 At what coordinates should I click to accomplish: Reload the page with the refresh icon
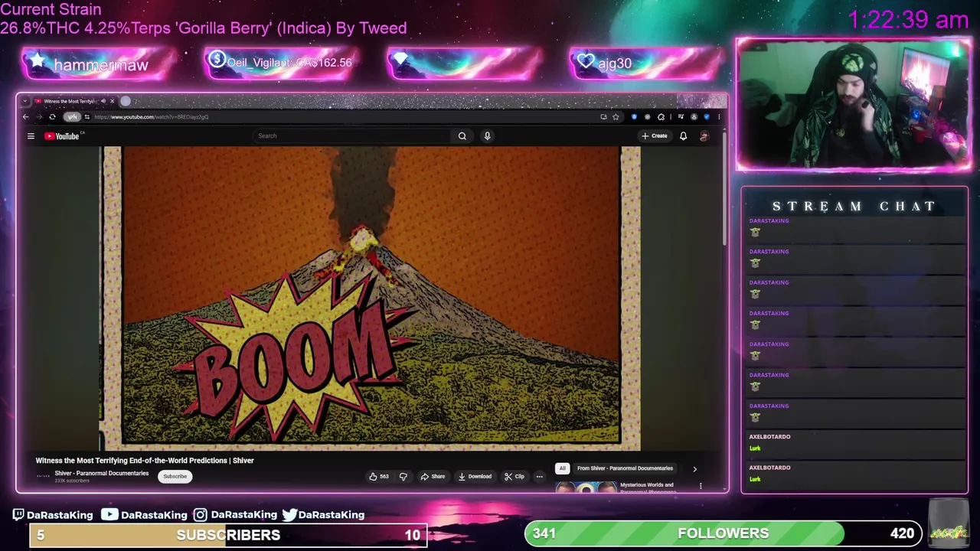(x=52, y=117)
